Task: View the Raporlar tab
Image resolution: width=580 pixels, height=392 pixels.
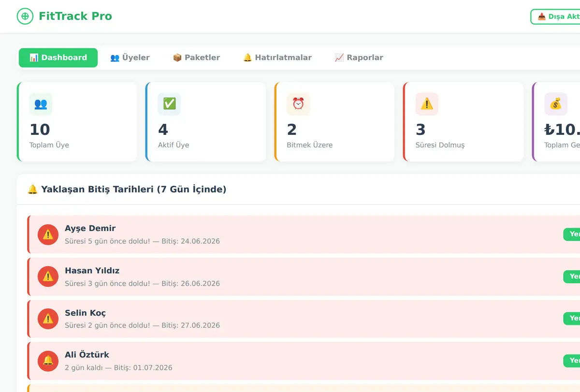Action: coord(359,58)
